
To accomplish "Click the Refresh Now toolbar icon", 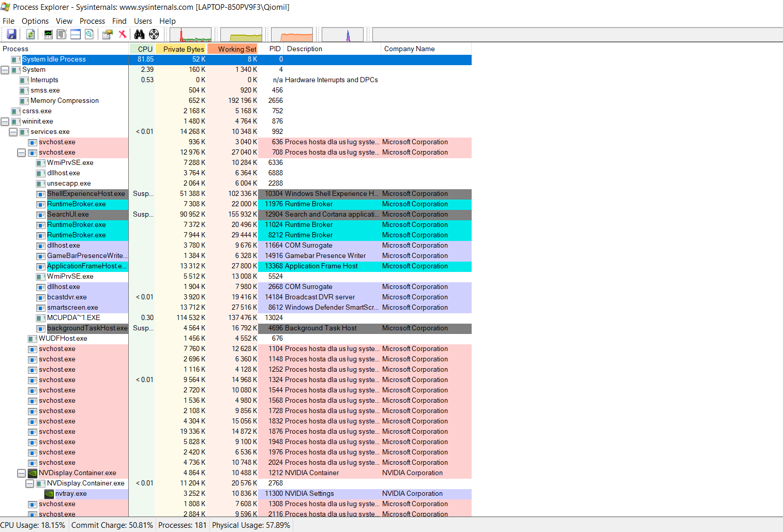I will pos(31,34).
